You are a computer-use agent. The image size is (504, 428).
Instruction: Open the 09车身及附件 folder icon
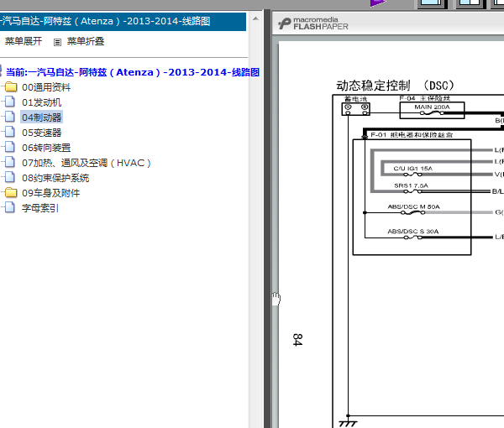11,193
